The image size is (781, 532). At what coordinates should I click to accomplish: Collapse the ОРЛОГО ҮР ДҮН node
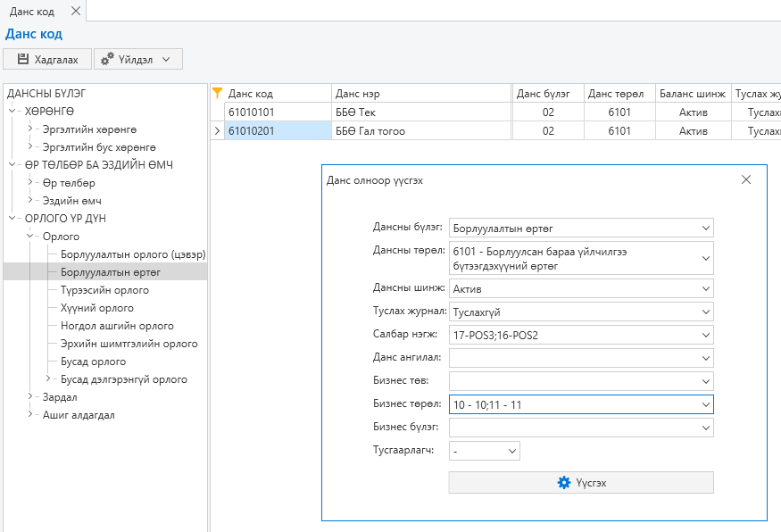[12, 218]
